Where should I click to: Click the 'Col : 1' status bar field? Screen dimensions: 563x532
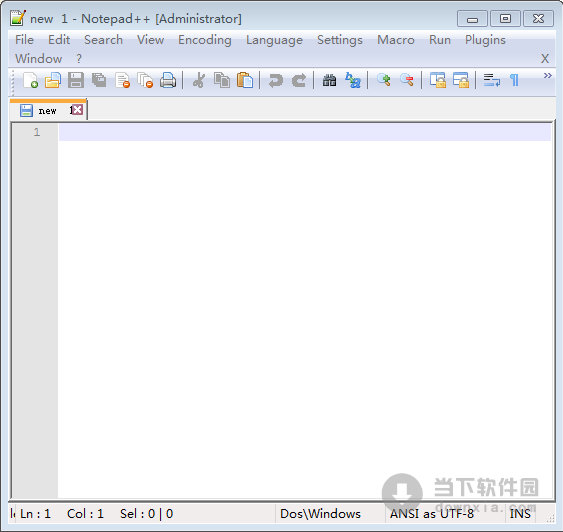pyautogui.click(x=85, y=514)
